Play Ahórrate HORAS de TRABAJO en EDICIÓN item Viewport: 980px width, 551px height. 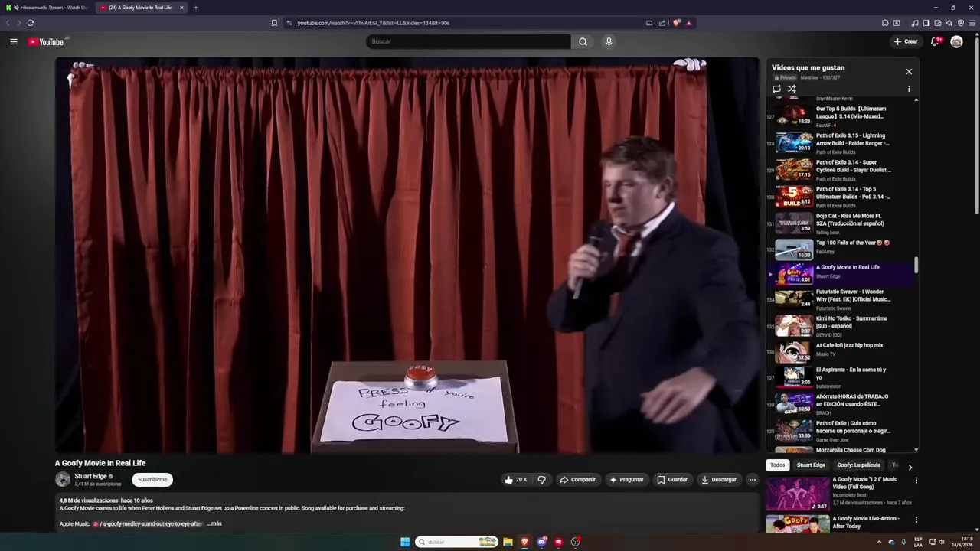(841, 404)
